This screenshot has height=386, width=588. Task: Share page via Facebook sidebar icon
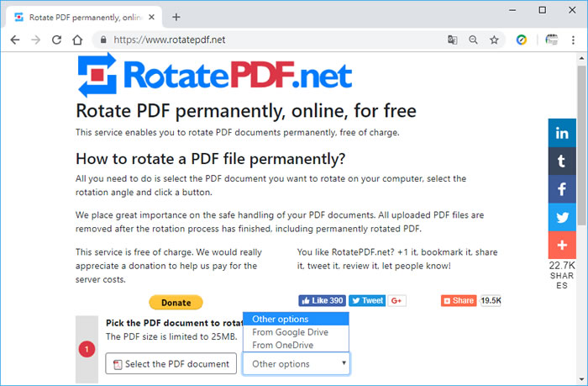(x=562, y=190)
